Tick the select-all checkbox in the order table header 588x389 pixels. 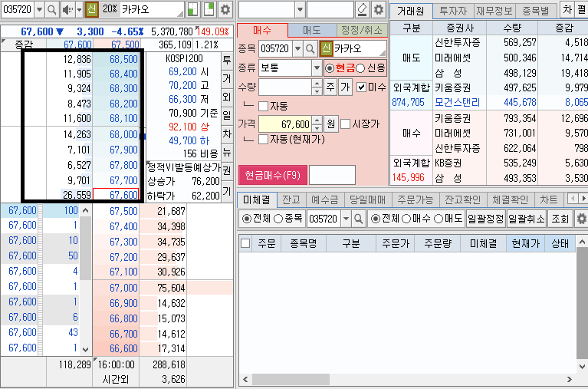point(245,244)
